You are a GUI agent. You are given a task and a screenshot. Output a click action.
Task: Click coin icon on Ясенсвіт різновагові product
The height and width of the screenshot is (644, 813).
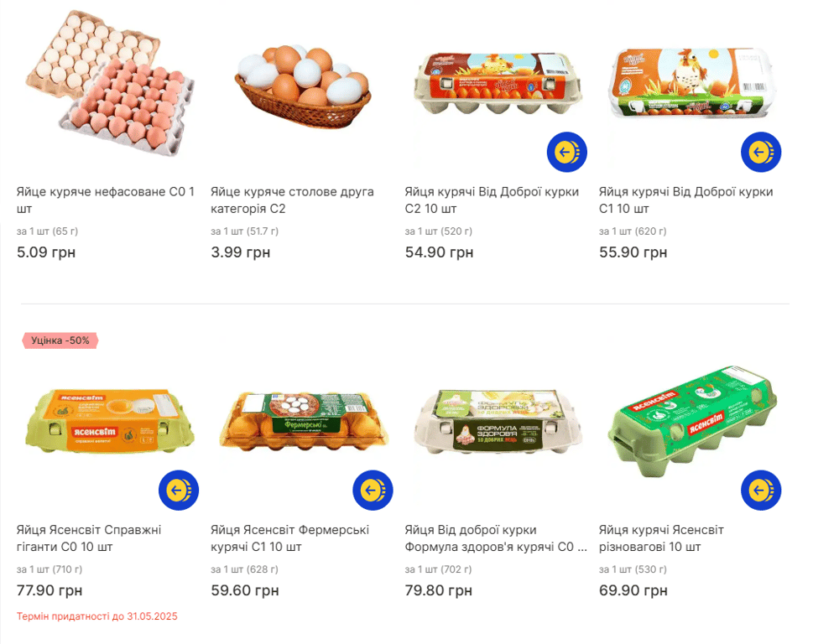[761, 491]
